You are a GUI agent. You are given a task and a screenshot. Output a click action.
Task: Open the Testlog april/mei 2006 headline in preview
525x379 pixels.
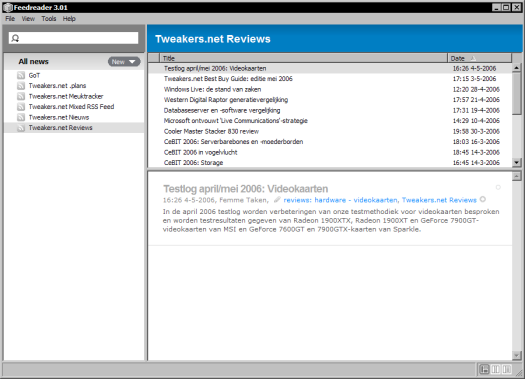point(245,189)
